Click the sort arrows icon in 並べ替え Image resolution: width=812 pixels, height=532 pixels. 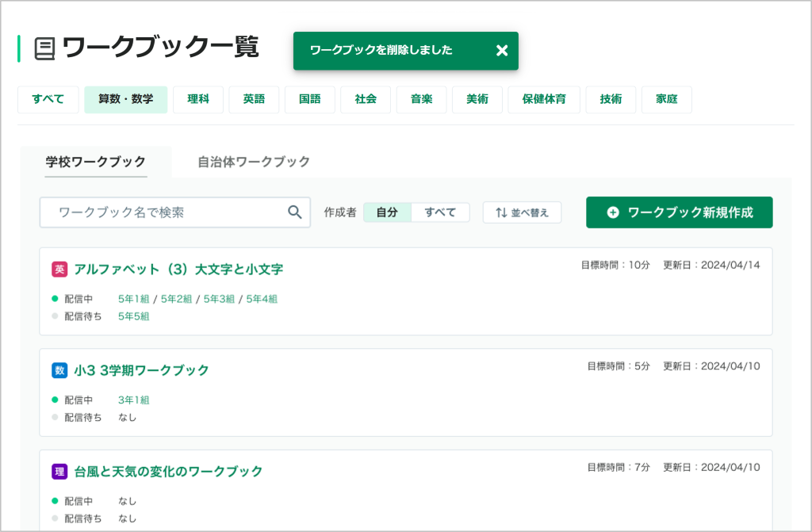[x=501, y=212]
